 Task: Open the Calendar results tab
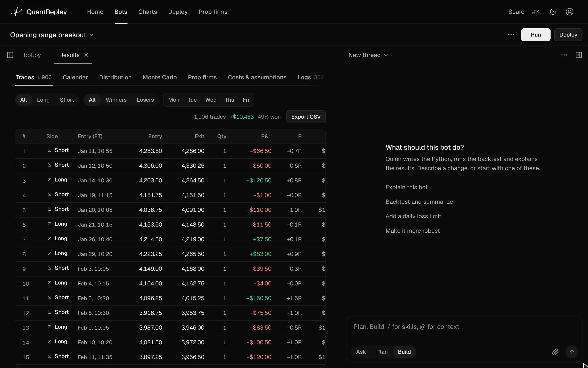point(75,78)
